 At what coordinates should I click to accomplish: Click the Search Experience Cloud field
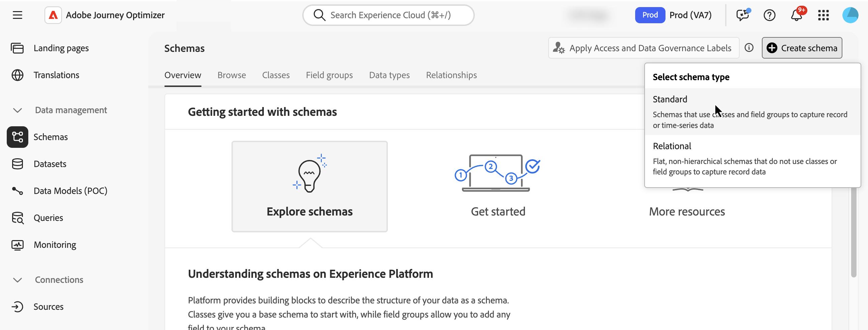390,15
